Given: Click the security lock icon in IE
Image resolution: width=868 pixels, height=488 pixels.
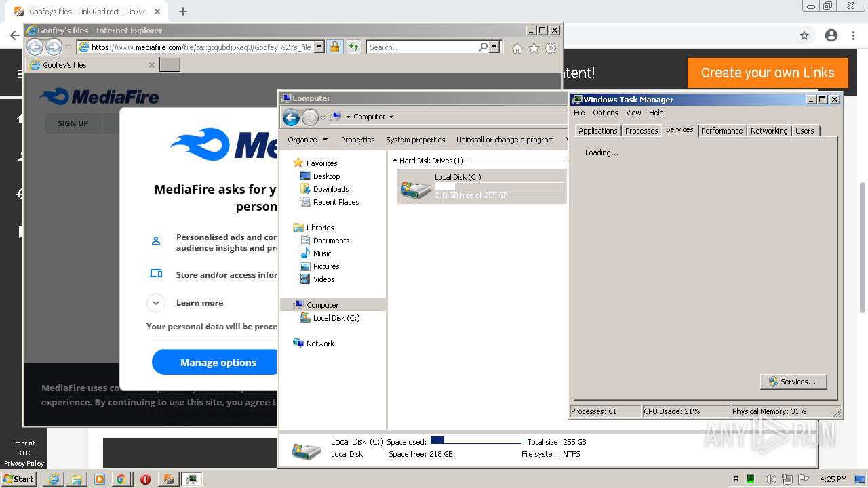Looking at the screenshot, I should (334, 47).
